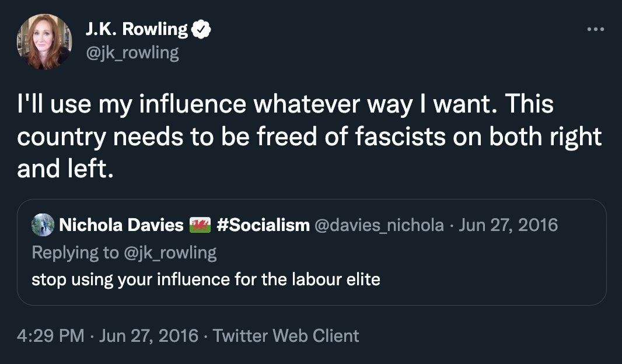Click the Nichola Davies display name

(x=121, y=225)
